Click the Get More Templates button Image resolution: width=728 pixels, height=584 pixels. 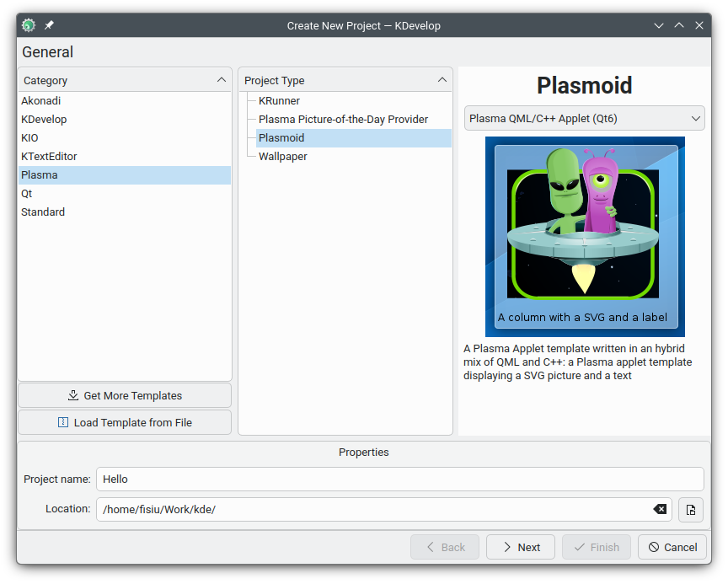(125, 395)
